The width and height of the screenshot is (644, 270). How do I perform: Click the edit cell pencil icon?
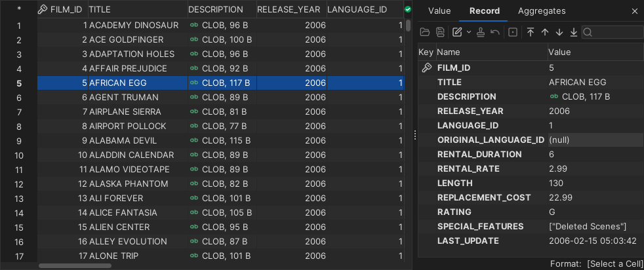click(x=457, y=32)
